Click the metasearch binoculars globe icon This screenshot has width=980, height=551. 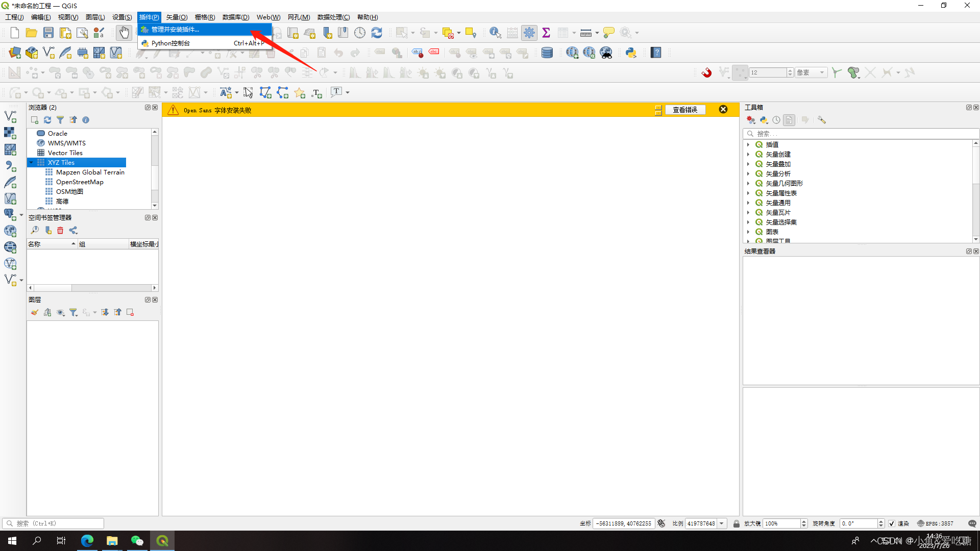606,53
